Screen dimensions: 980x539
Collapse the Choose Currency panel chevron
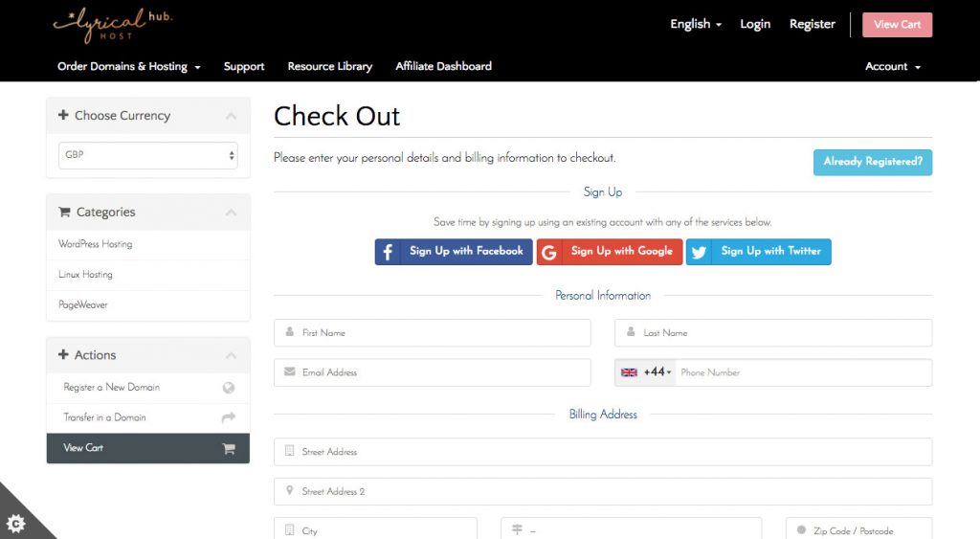pyautogui.click(x=231, y=116)
